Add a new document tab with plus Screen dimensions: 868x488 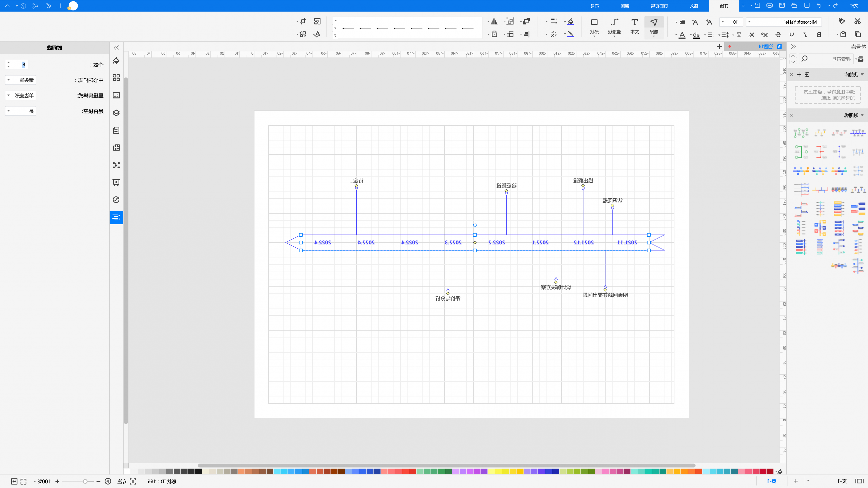click(x=719, y=46)
